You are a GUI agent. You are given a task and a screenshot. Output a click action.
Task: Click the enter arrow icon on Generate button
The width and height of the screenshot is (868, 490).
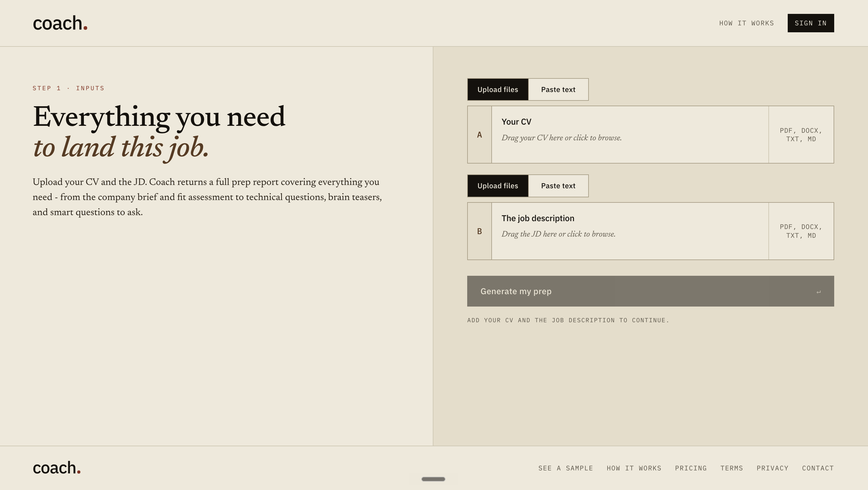(819, 292)
